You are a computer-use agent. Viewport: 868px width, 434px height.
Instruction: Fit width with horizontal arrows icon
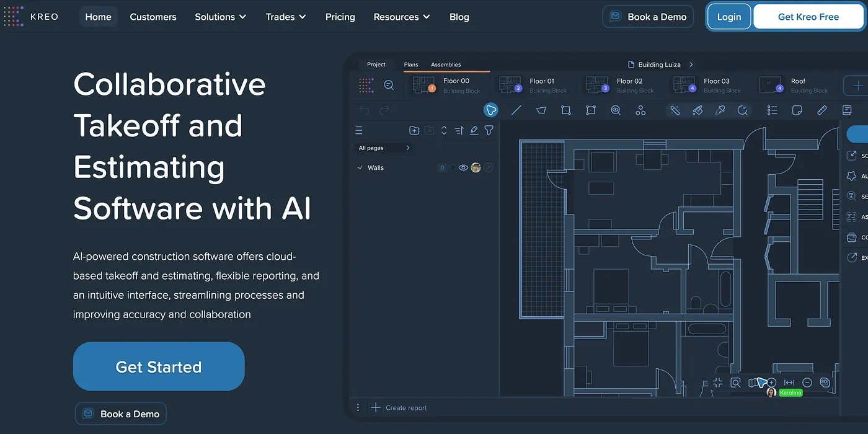789,383
